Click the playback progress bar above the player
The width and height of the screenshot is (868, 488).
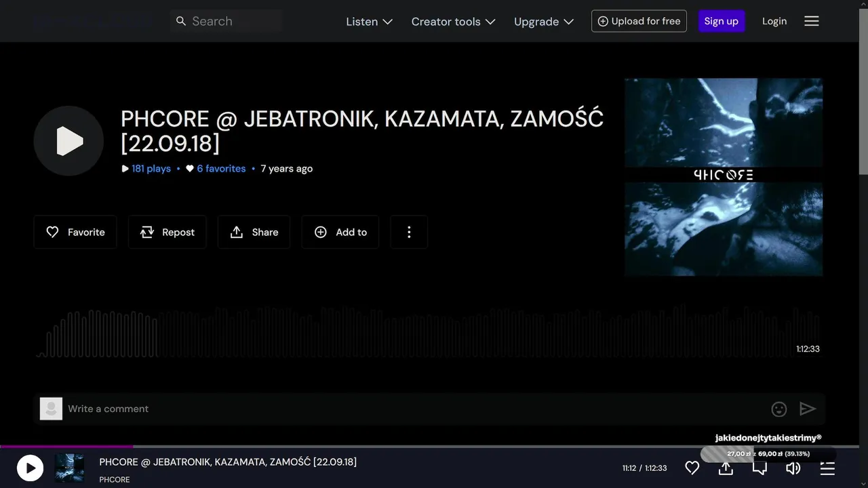[429, 447]
